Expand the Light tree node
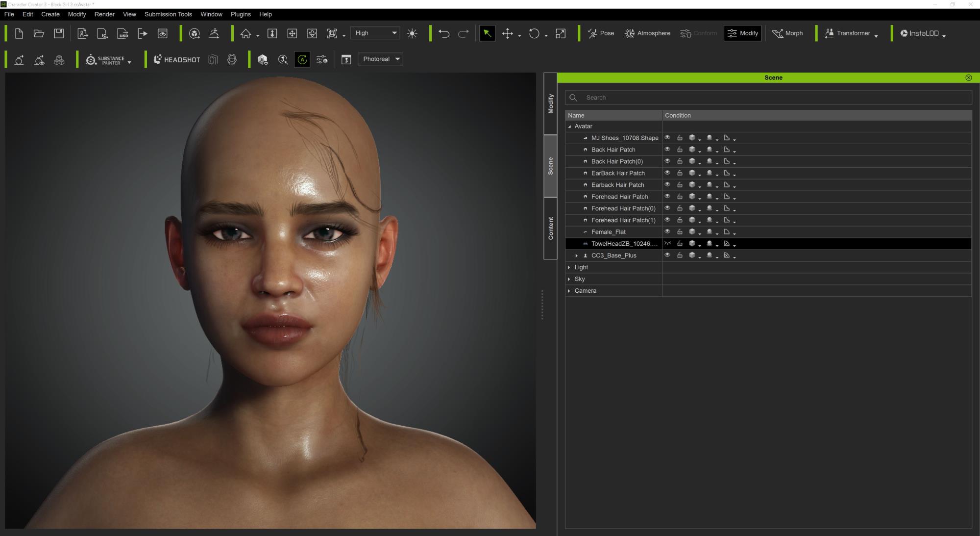 (x=569, y=267)
